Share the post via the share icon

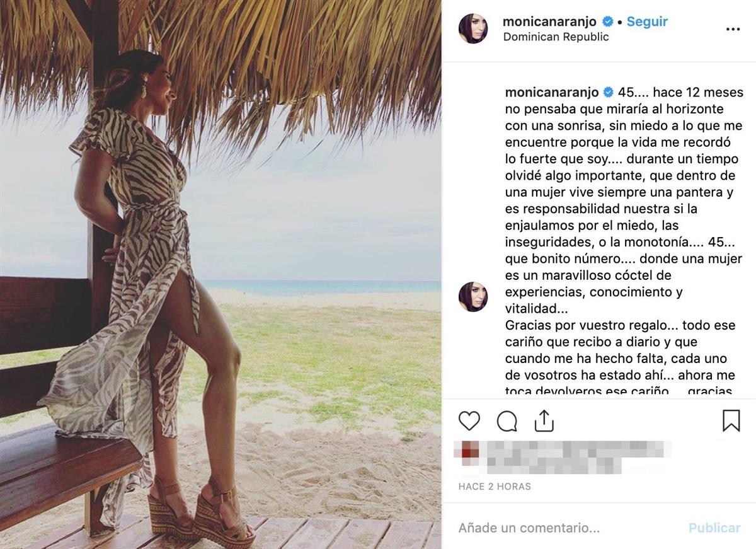coord(544,420)
